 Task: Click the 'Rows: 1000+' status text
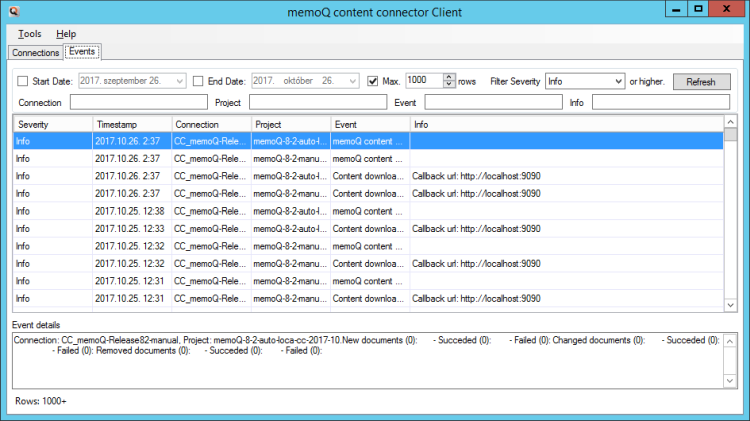[x=41, y=401]
